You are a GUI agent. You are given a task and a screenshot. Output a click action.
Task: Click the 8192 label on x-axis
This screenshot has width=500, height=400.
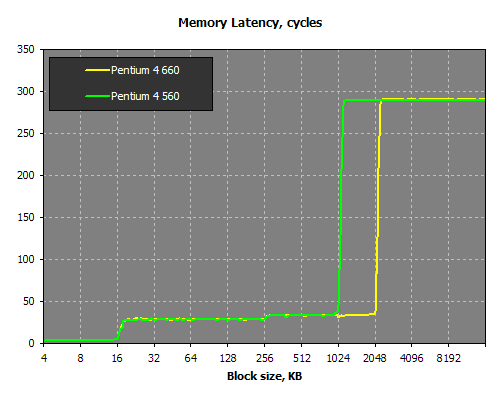449,358
